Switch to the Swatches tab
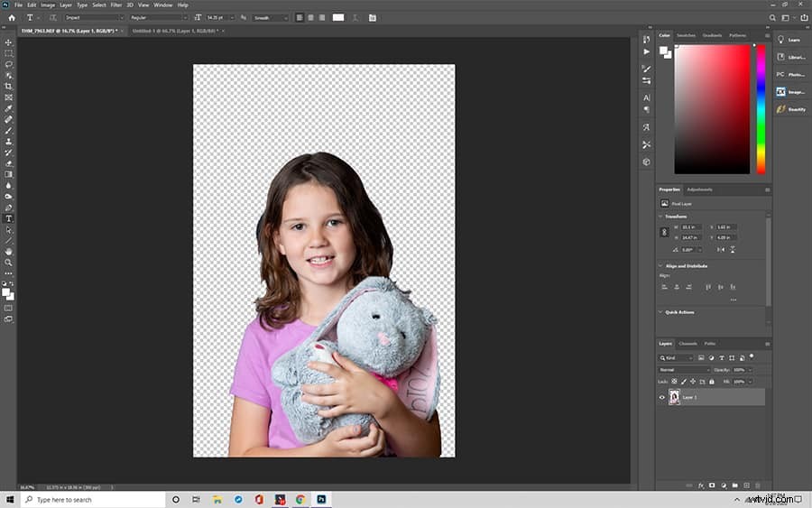The height and width of the screenshot is (508, 812). (x=687, y=35)
